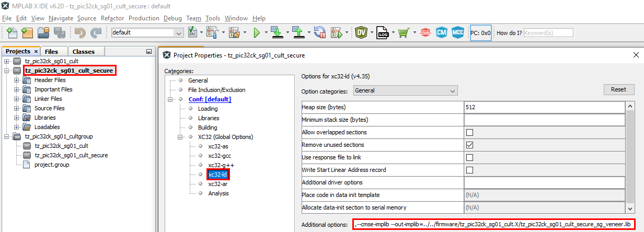Open the CM Content Manager icon

[441, 32]
